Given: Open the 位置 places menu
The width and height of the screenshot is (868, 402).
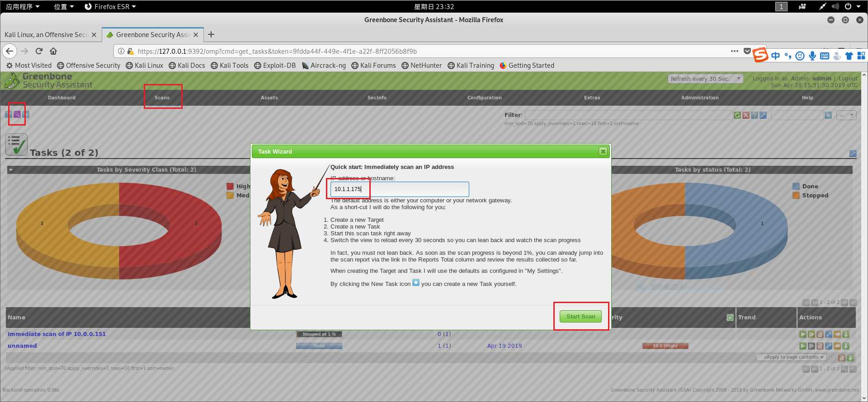Looking at the screenshot, I should (64, 6).
